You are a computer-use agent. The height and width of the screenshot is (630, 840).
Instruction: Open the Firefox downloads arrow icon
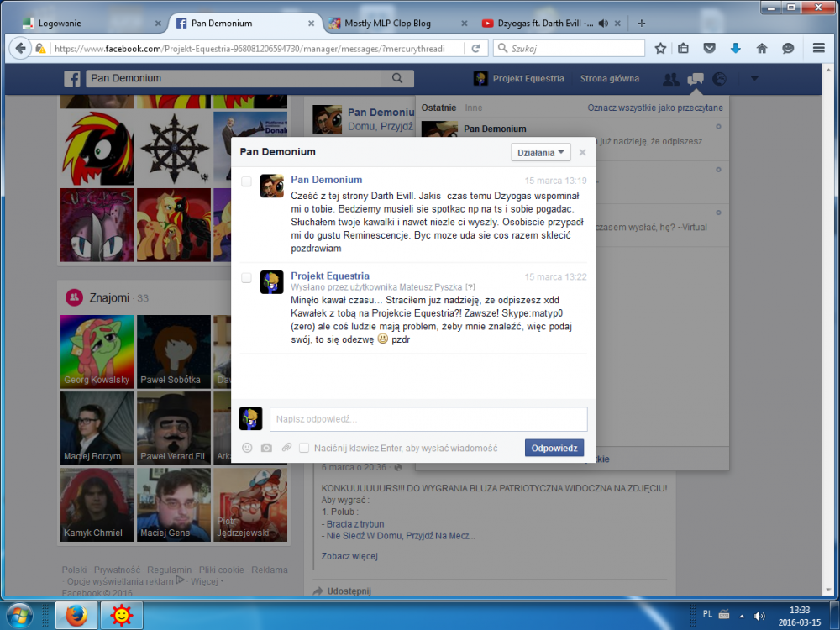pos(736,49)
